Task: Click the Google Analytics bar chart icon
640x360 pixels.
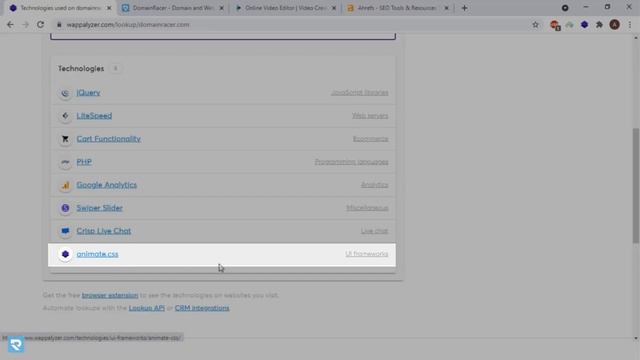Action: pos(65,185)
